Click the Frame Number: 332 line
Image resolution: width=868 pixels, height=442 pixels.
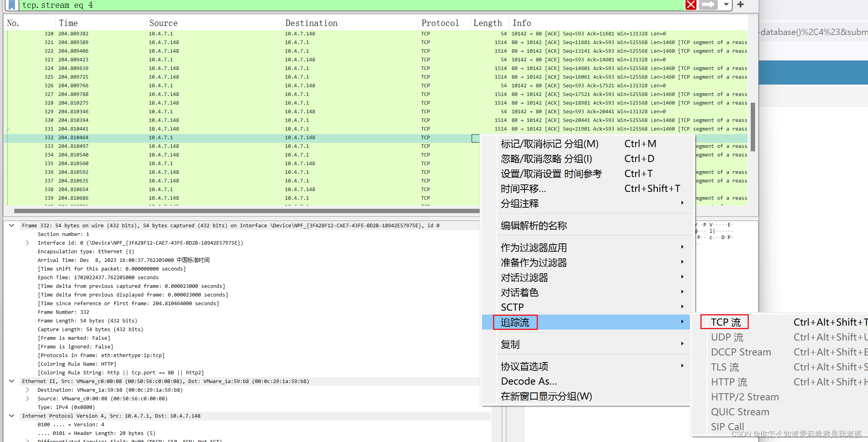(63, 312)
